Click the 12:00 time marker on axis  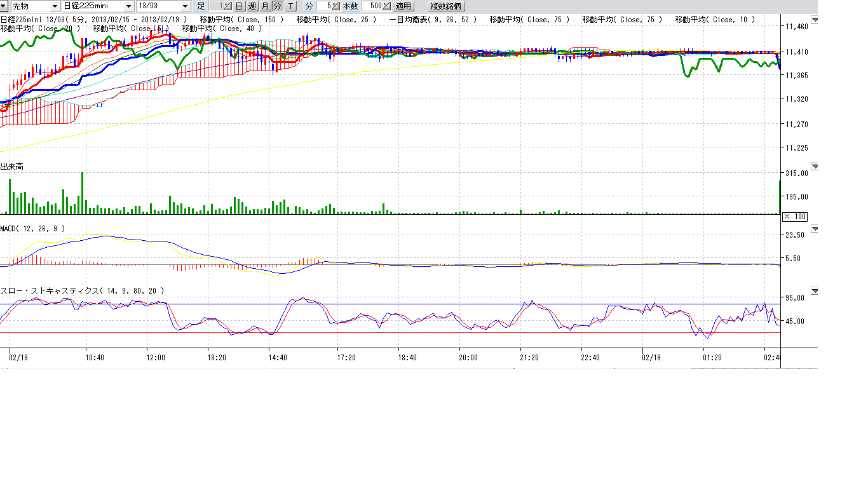tap(156, 358)
